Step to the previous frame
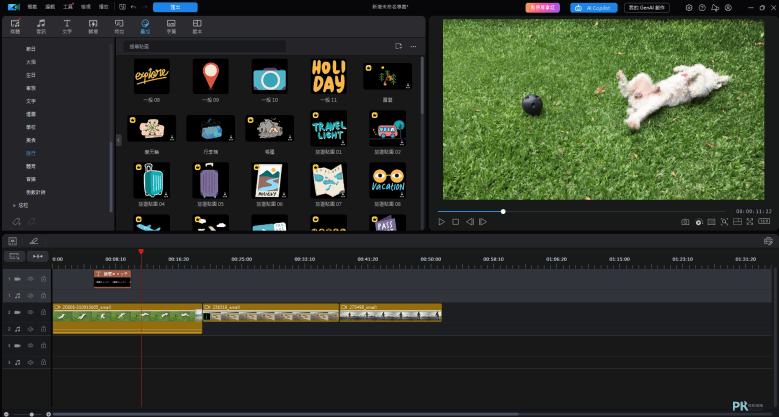The image size is (779, 417). [x=469, y=222]
